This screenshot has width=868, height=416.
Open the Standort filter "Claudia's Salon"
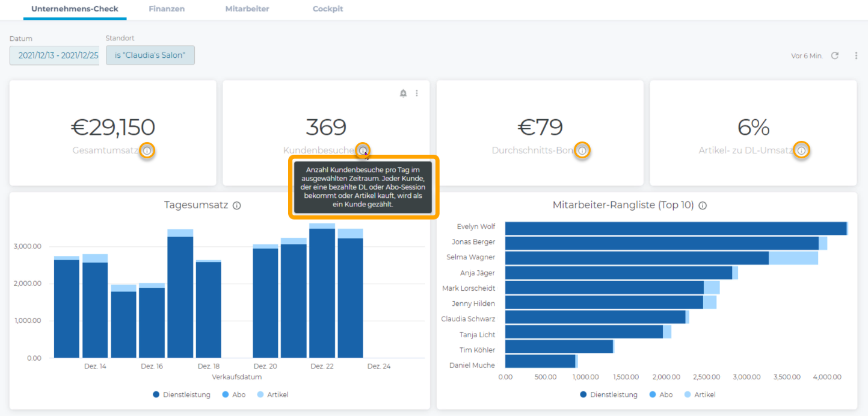tap(150, 55)
